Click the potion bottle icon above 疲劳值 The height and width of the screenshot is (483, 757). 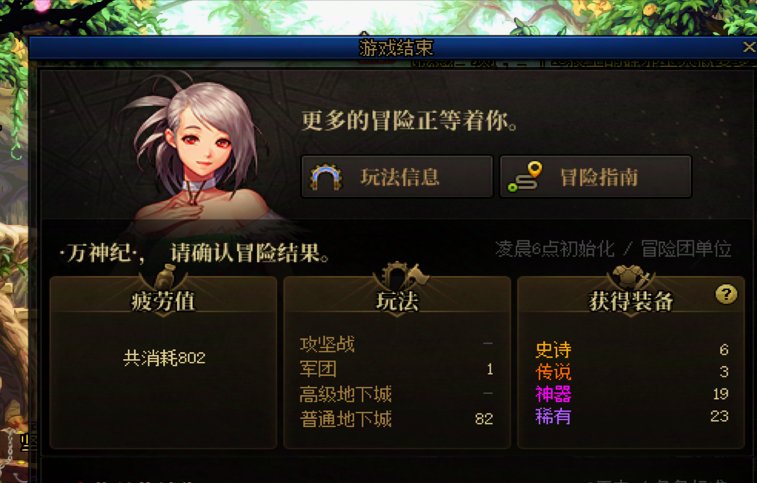[x=165, y=277]
